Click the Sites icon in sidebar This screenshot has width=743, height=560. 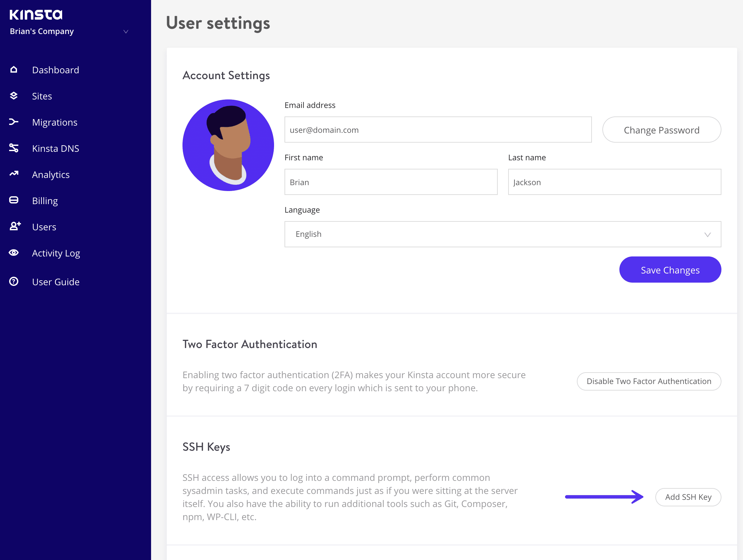click(14, 96)
